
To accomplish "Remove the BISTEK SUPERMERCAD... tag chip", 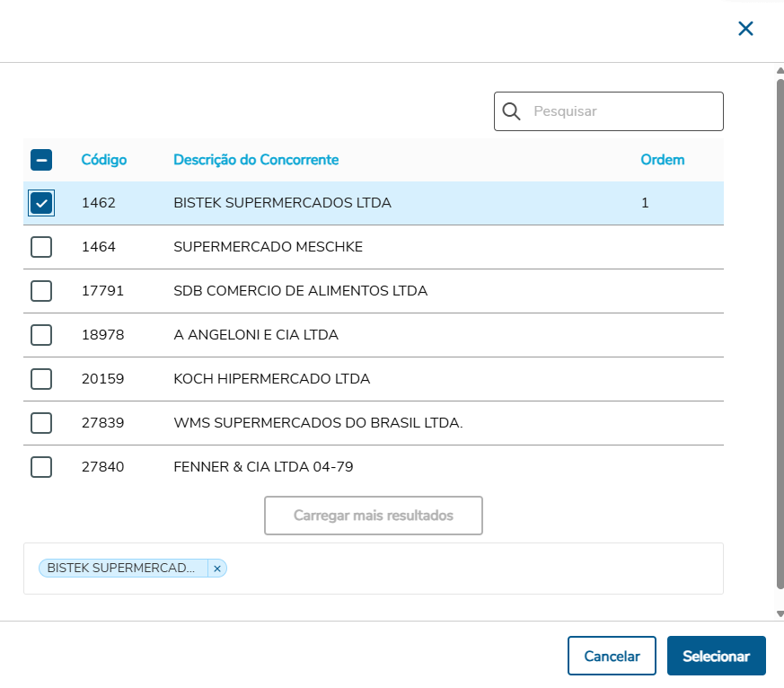I will [217, 569].
